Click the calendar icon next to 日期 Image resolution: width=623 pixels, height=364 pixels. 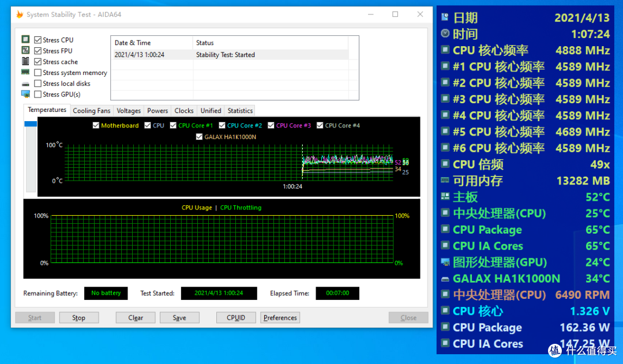tap(445, 17)
